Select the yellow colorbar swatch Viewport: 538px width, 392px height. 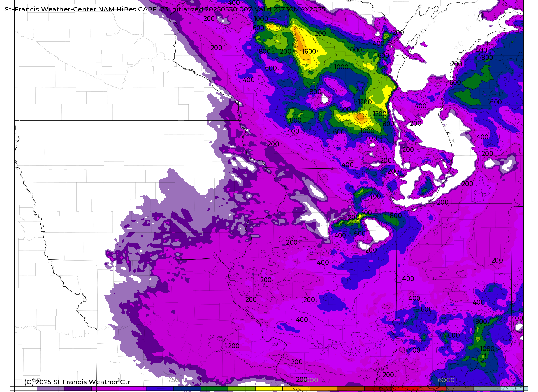point(269,389)
